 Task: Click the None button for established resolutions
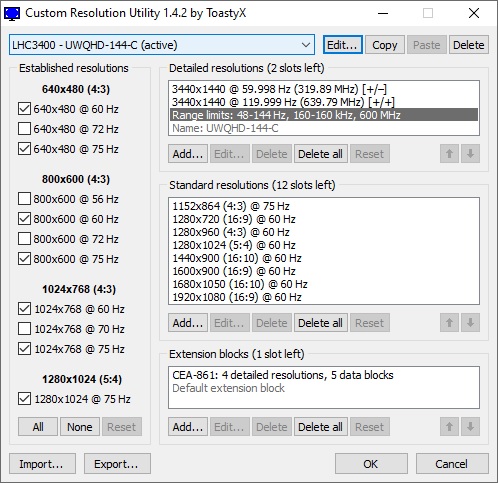(80, 427)
